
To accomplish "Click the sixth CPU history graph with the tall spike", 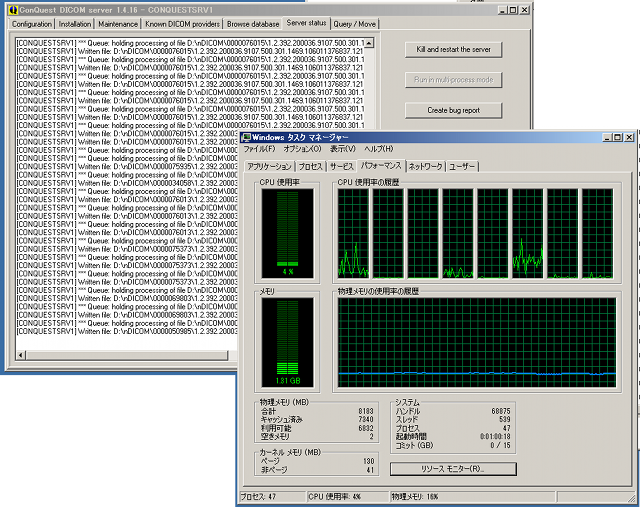I will [x=528, y=233].
